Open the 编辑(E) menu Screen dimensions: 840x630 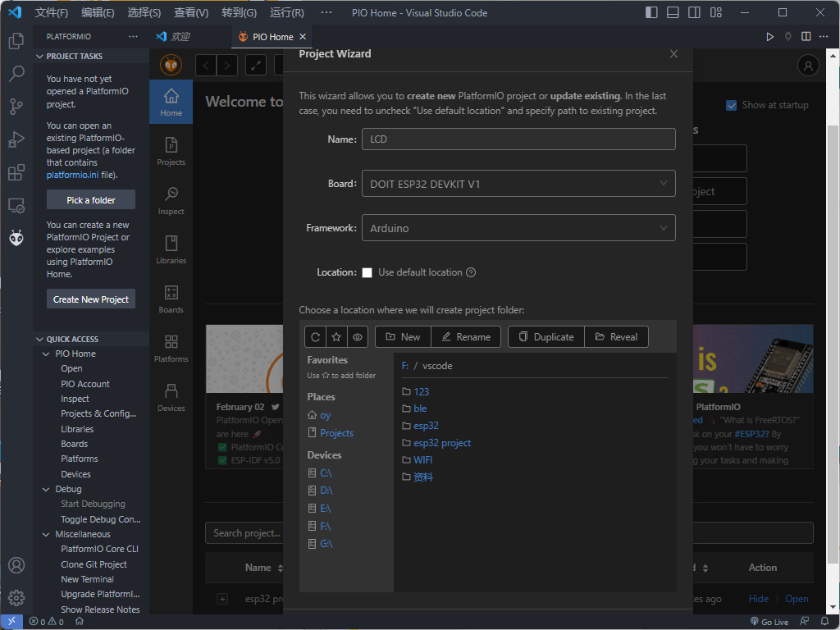[x=98, y=13]
